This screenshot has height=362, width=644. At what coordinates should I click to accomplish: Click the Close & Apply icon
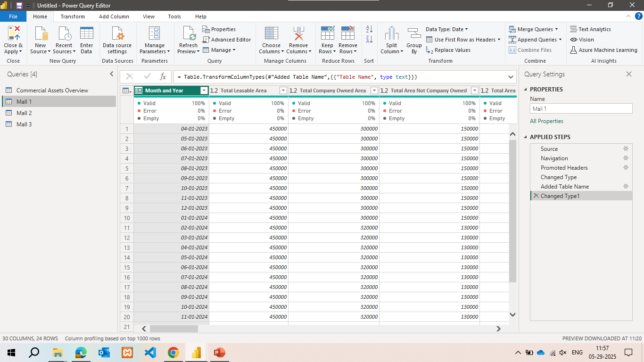13,34
